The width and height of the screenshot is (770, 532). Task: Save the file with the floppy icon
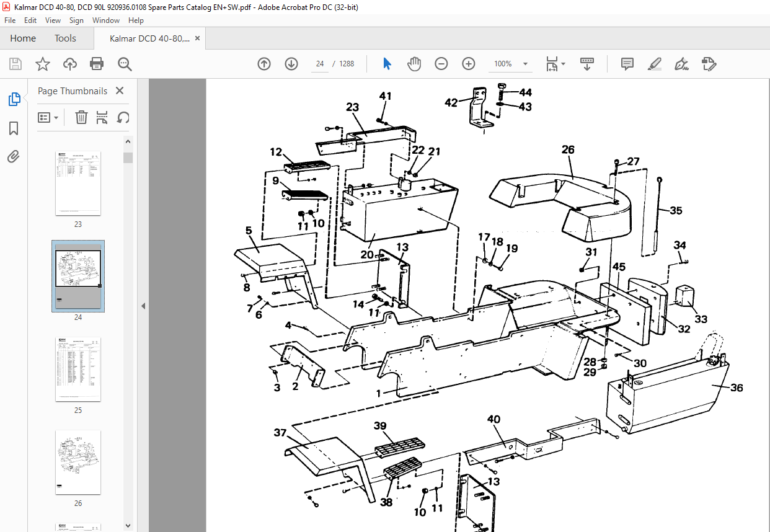click(15, 64)
